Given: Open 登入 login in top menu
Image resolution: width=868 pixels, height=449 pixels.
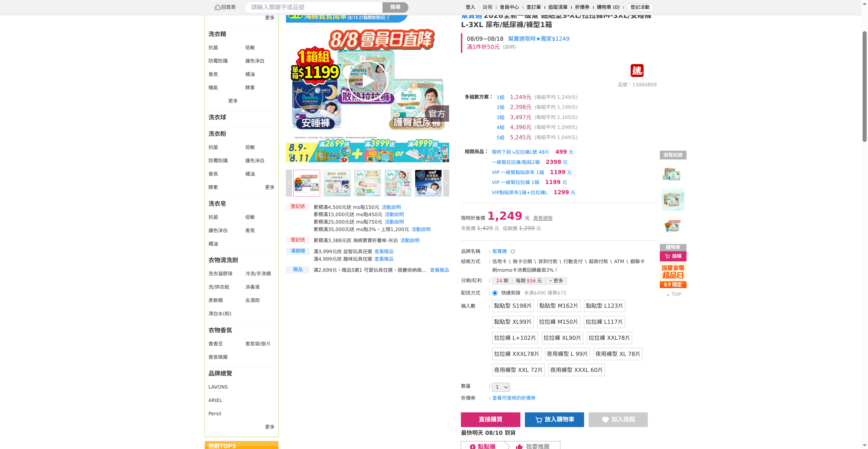Looking at the screenshot, I should pos(470,7).
